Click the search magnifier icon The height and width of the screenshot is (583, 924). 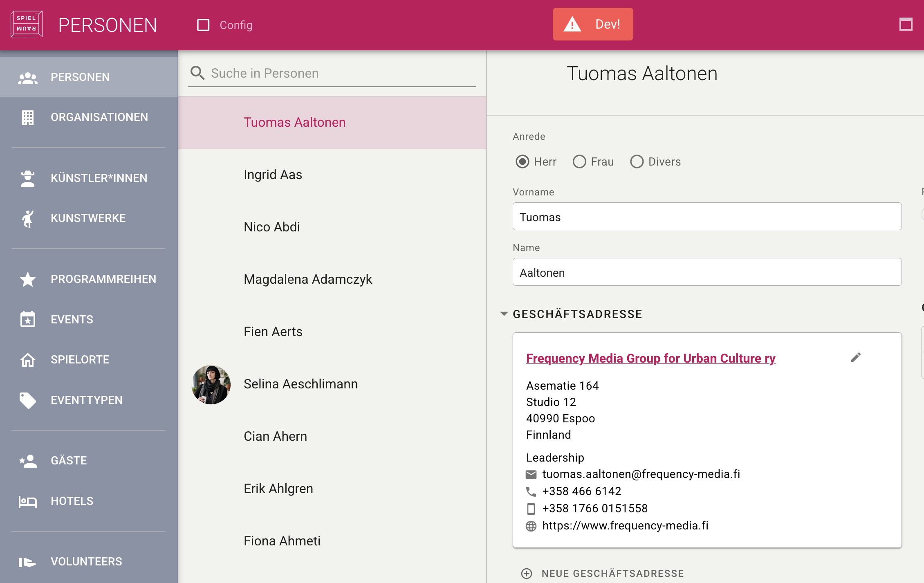coord(197,73)
